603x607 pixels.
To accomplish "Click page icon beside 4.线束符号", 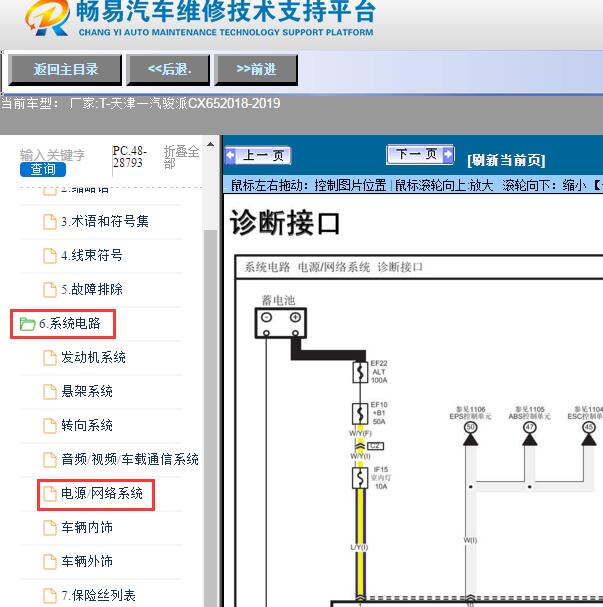I will click(50, 256).
